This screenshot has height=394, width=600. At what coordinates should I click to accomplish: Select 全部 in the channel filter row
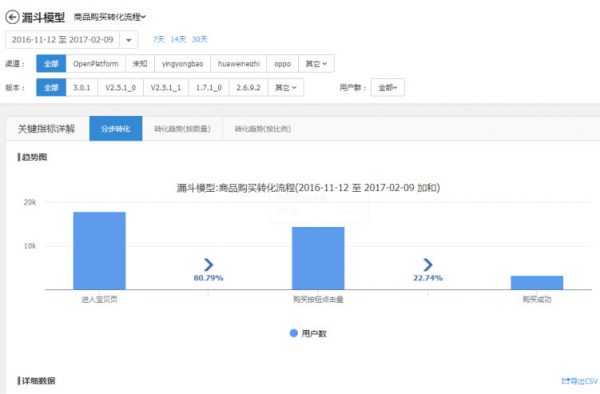coord(51,63)
